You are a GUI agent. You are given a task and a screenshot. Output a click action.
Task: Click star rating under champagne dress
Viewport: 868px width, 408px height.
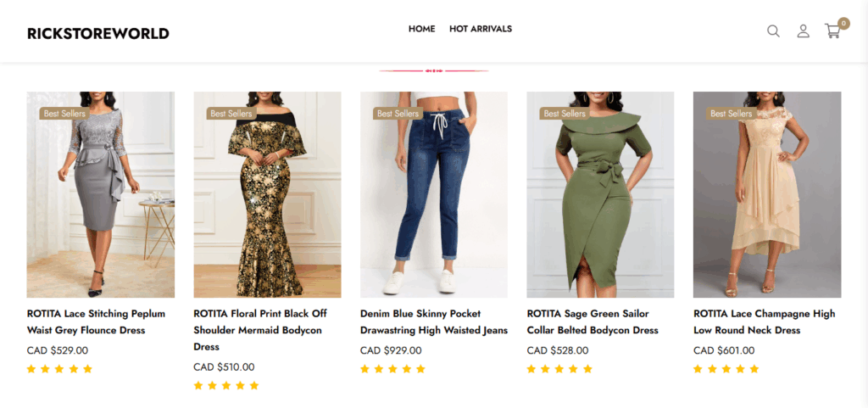726,369
